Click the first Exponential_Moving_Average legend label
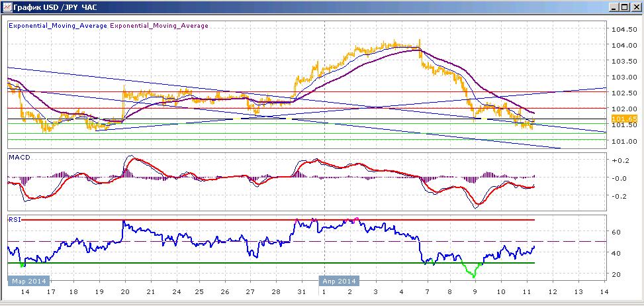The image size is (644, 306). pyautogui.click(x=58, y=25)
